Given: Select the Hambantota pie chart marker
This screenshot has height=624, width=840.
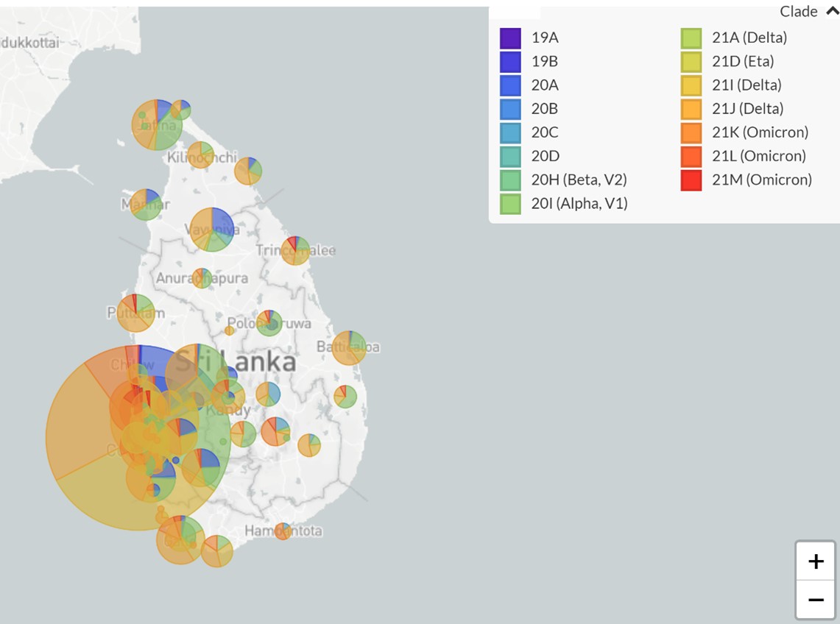Looking at the screenshot, I should pyautogui.click(x=283, y=531).
